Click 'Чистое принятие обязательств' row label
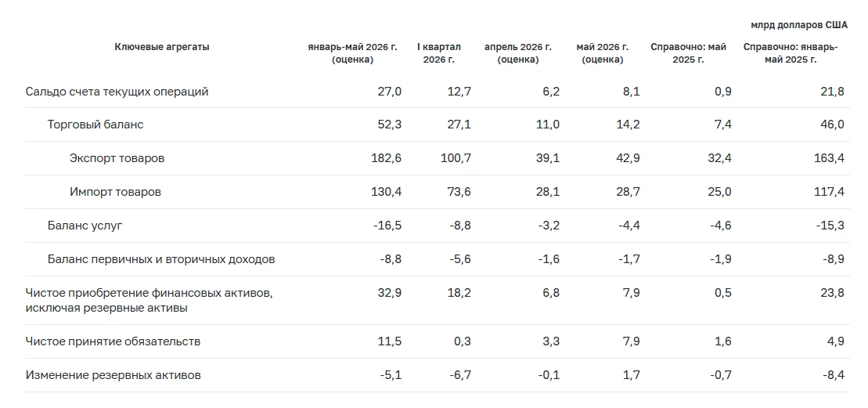 (113, 341)
